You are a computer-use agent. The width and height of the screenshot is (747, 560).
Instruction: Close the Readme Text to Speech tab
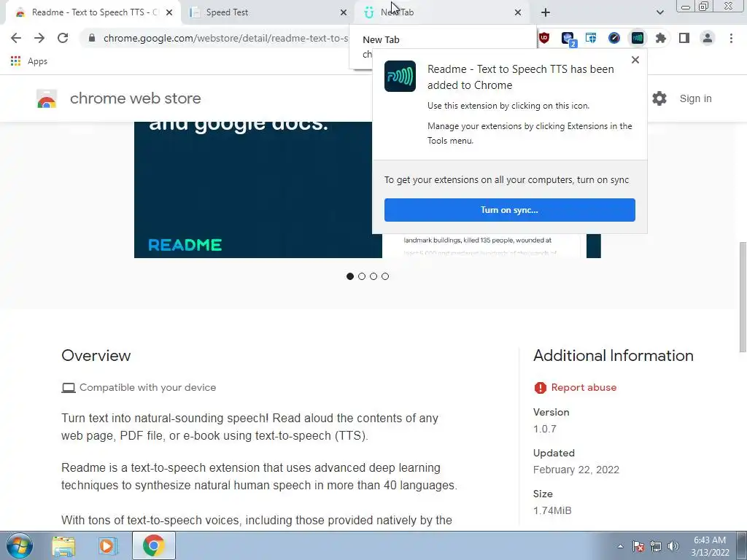click(x=169, y=12)
